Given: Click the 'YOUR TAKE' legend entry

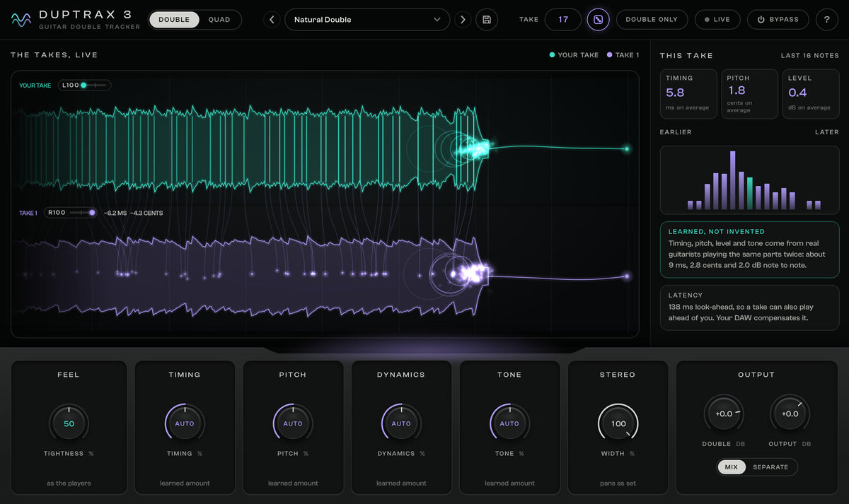Looking at the screenshot, I should (x=574, y=55).
